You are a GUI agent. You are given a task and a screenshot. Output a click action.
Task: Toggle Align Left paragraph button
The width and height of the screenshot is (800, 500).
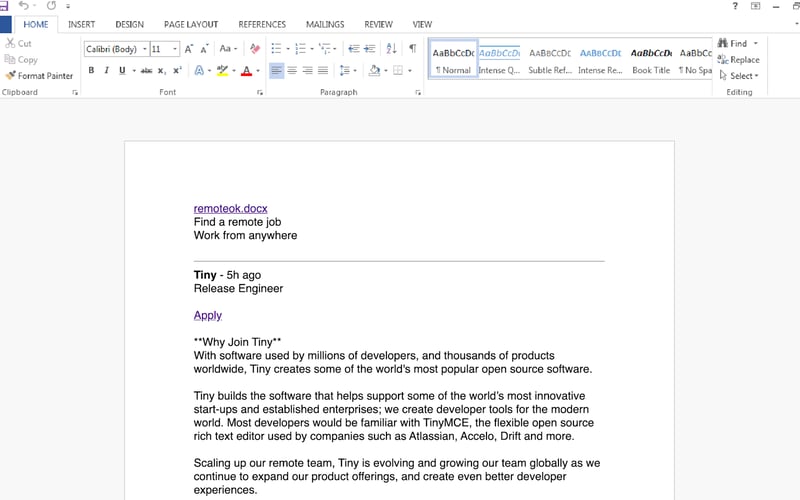277,70
